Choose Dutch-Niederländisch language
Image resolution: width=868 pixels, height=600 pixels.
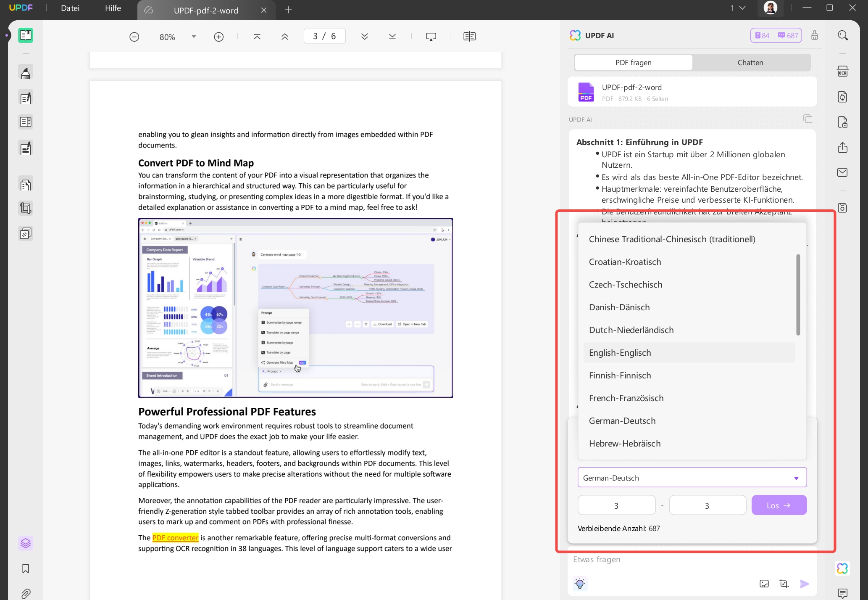coord(689,330)
